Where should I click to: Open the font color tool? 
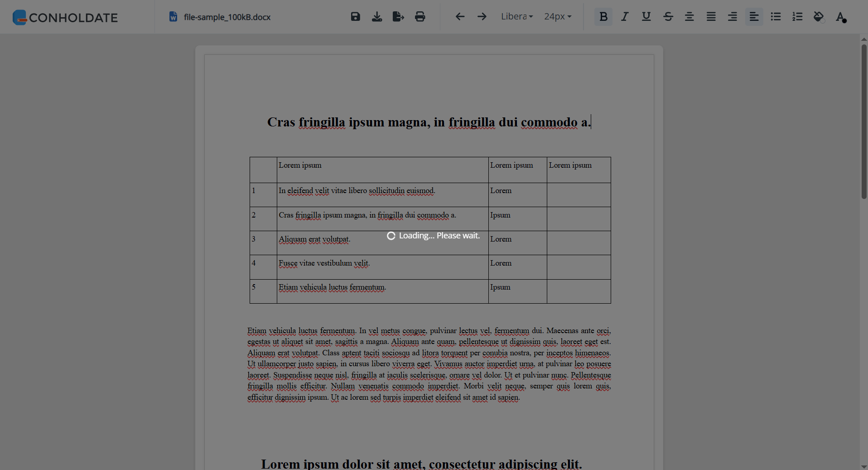coord(841,17)
